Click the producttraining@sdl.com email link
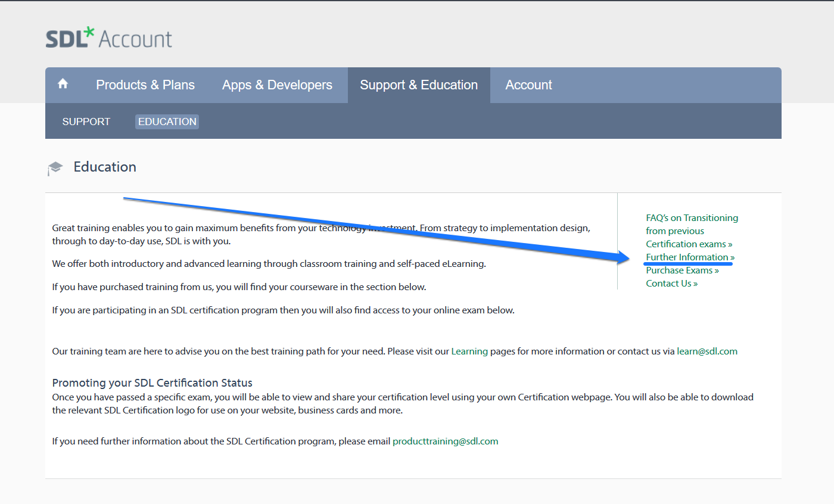This screenshot has width=834, height=504. pos(445,441)
